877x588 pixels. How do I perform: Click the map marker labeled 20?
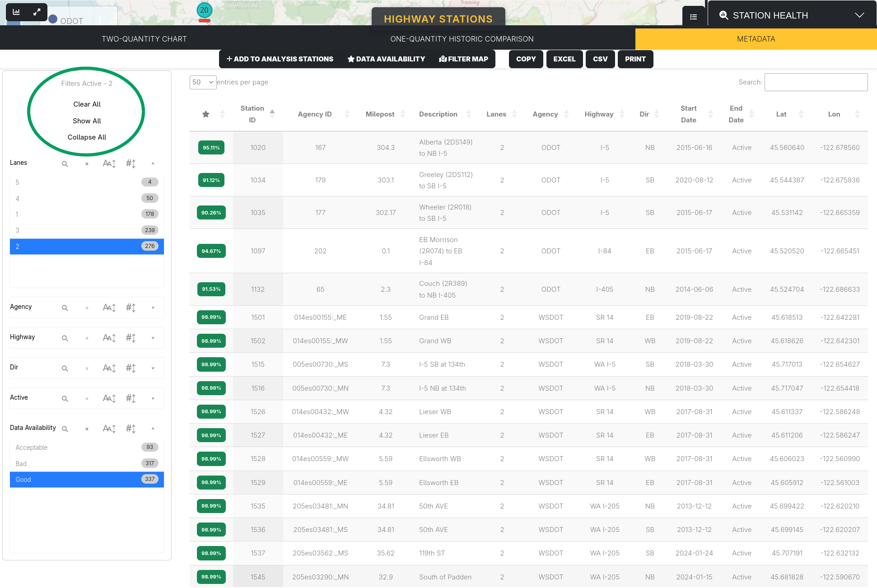point(205,10)
